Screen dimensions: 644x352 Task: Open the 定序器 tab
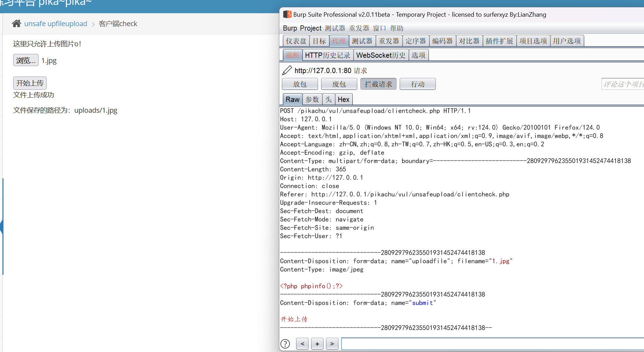coord(416,41)
